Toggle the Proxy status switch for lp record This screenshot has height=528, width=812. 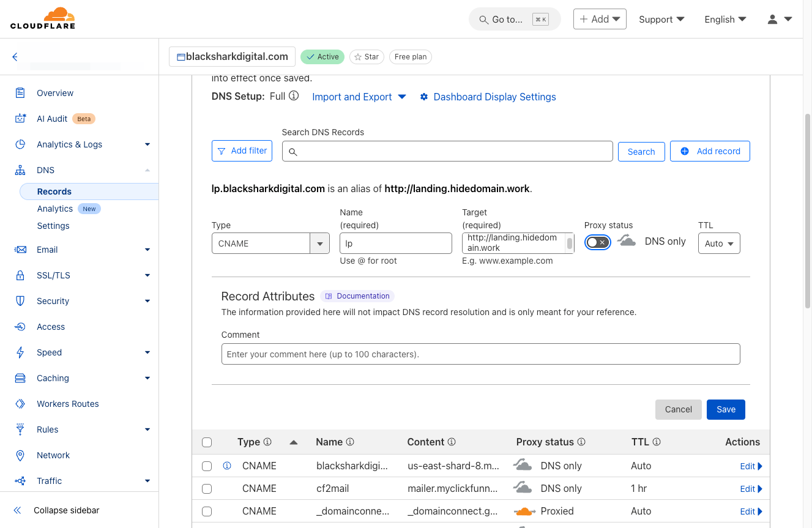pos(597,242)
